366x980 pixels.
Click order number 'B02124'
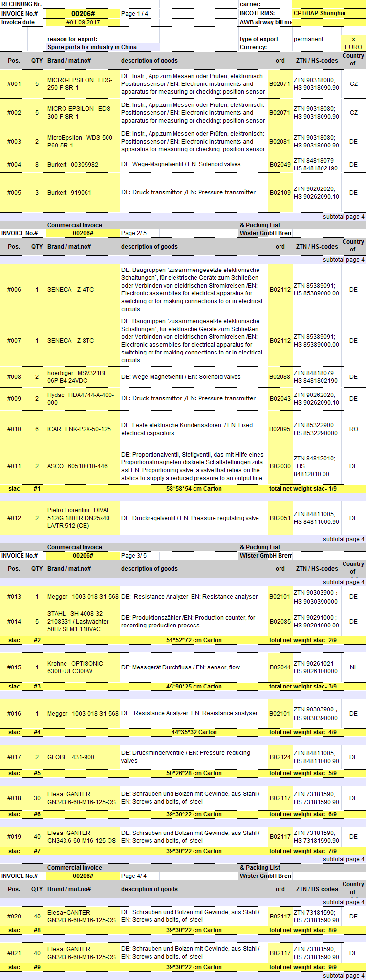coord(280,757)
